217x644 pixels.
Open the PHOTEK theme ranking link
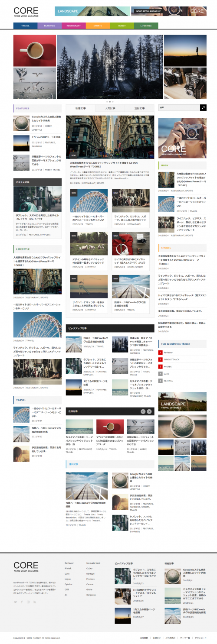pyautogui.click(x=168, y=366)
